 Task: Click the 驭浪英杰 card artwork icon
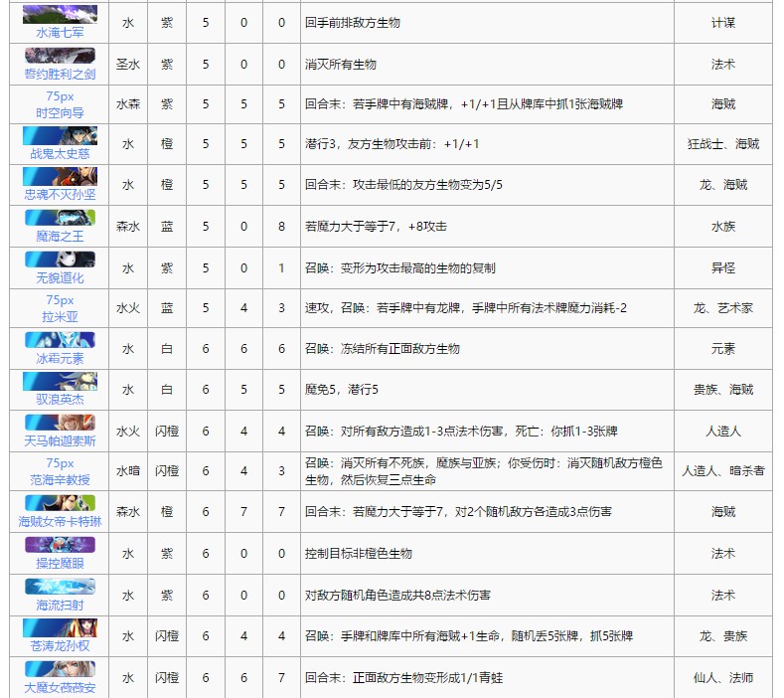(x=60, y=381)
